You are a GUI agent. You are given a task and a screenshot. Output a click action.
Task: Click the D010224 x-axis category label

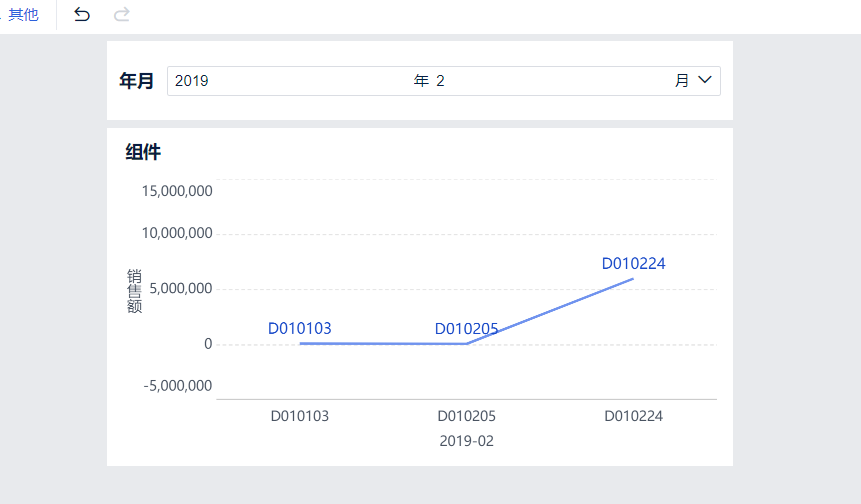(x=633, y=416)
